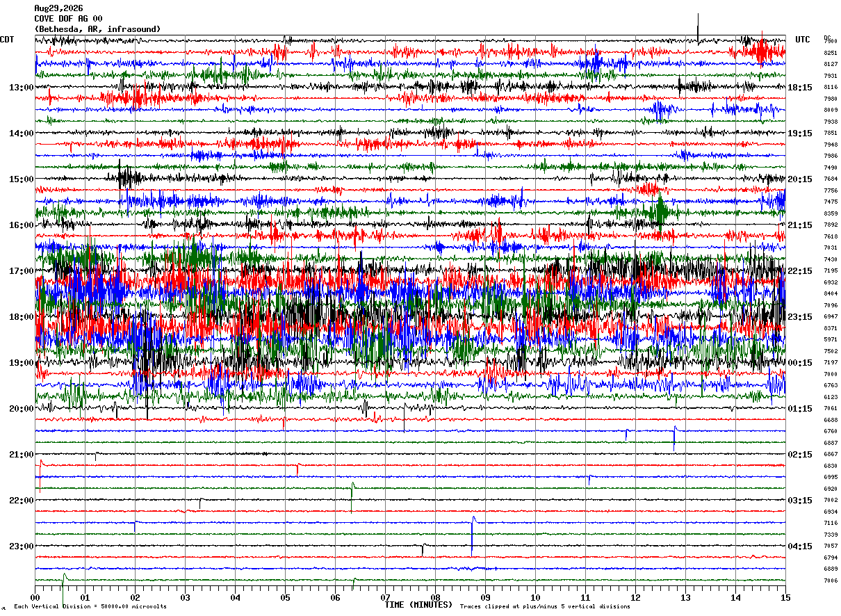The width and height of the screenshot is (841, 616).
Task: Click the CDT timezone label
Action: click(7, 40)
